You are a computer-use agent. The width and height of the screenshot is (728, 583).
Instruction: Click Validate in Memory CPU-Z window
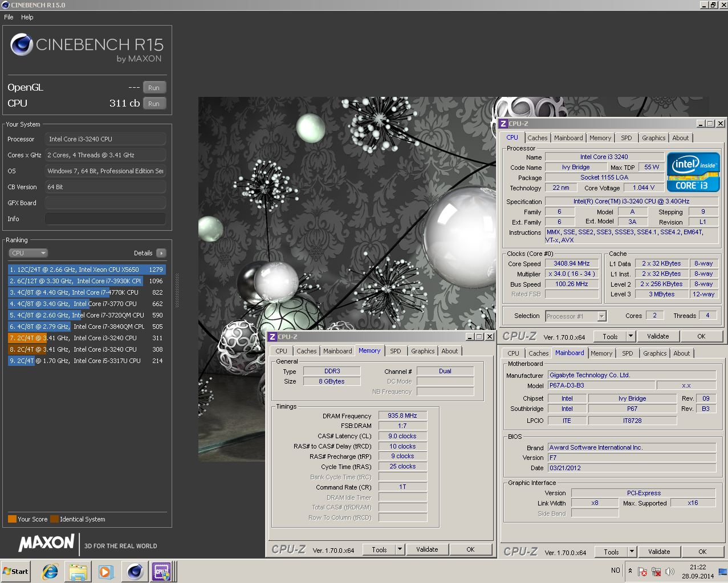pyautogui.click(x=427, y=549)
